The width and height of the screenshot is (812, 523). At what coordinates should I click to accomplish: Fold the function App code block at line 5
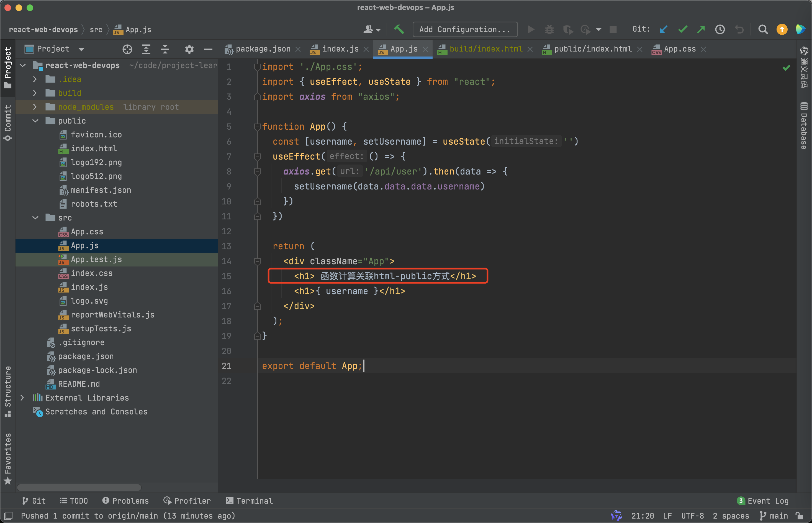point(257,127)
